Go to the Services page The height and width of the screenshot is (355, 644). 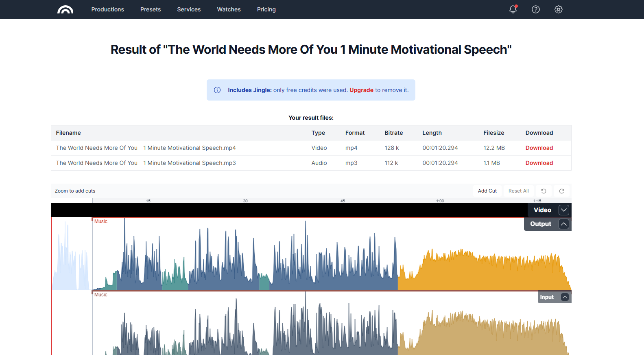tap(189, 9)
